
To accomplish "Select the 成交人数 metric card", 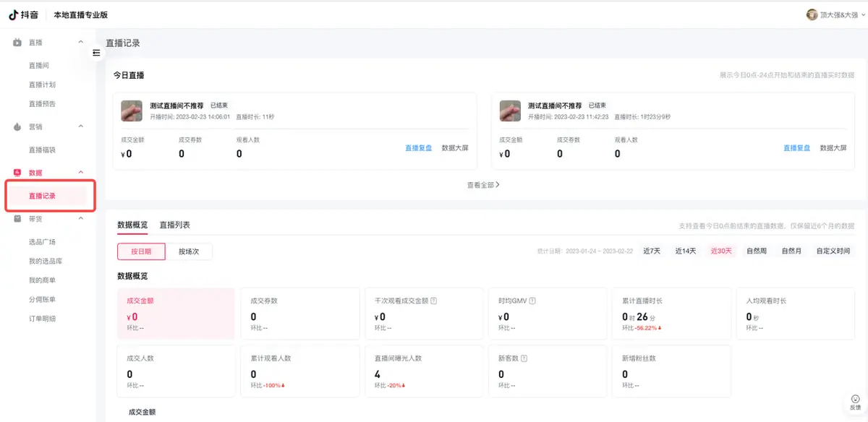I will pyautogui.click(x=176, y=371).
